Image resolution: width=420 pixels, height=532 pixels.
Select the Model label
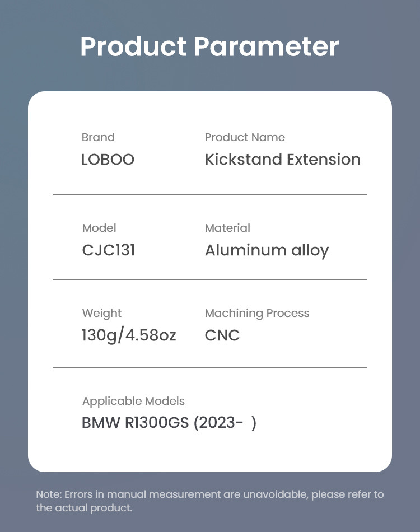[99, 228]
